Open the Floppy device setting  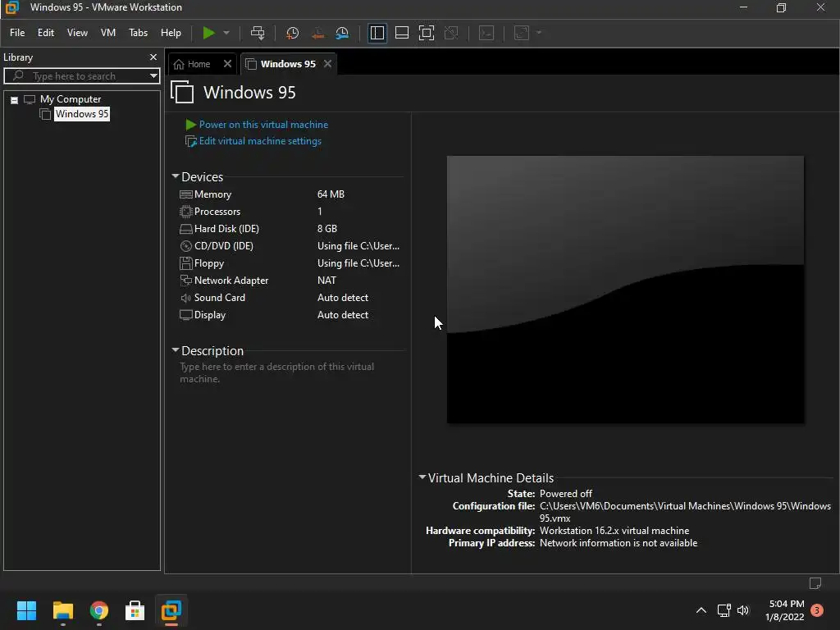[209, 263]
